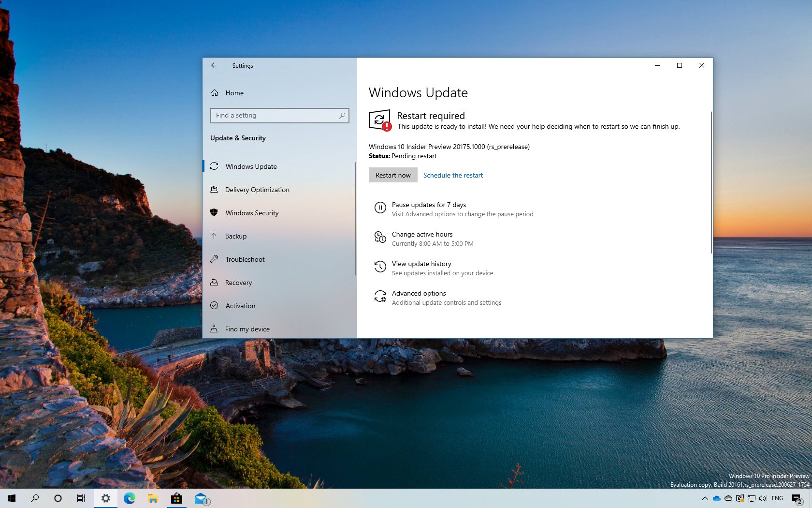812x508 pixels.
Task: Expand hidden icons in the system tray
Action: click(x=705, y=498)
